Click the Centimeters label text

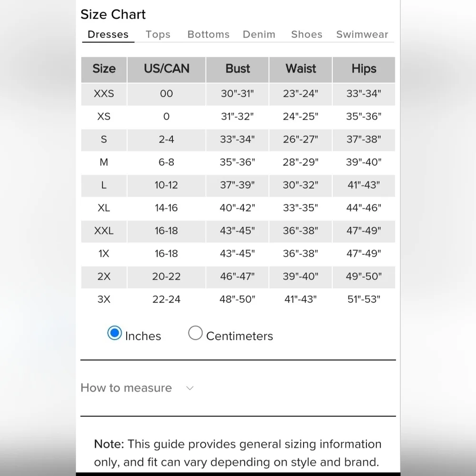click(x=239, y=336)
